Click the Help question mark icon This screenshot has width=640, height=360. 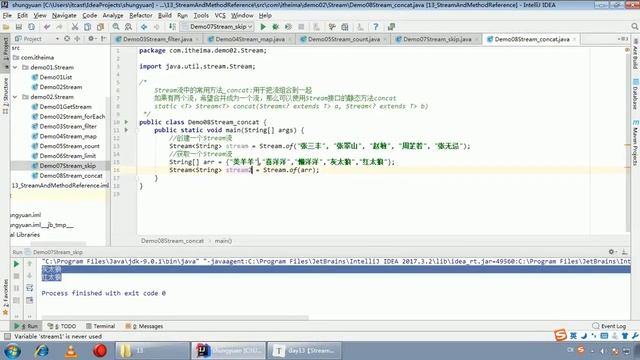pyautogui.click(x=376, y=27)
